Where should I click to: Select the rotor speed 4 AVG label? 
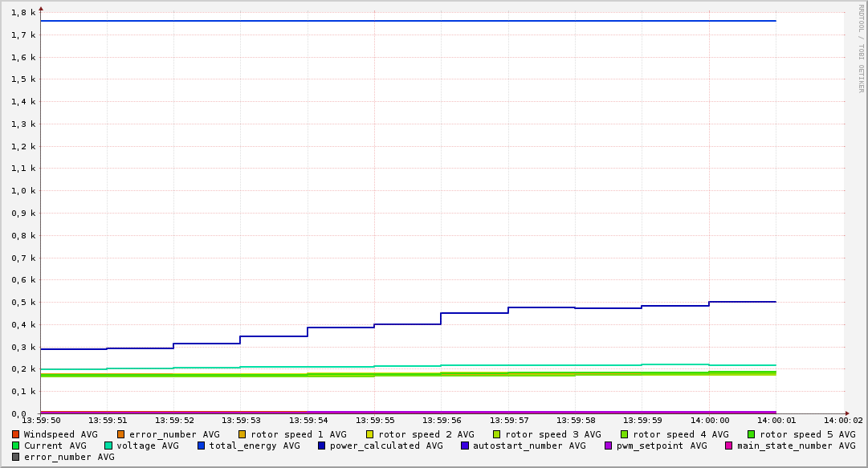pos(680,434)
